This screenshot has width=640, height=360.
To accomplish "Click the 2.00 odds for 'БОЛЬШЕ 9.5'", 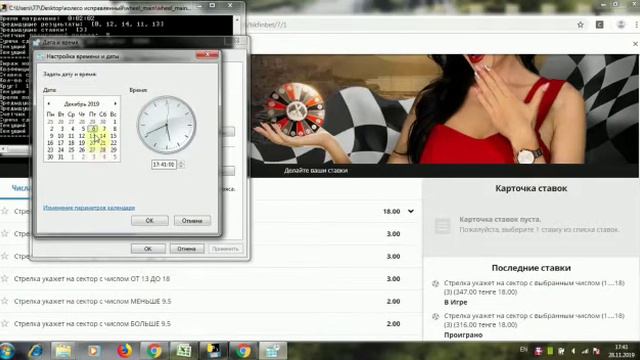I will [x=393, y=324].
